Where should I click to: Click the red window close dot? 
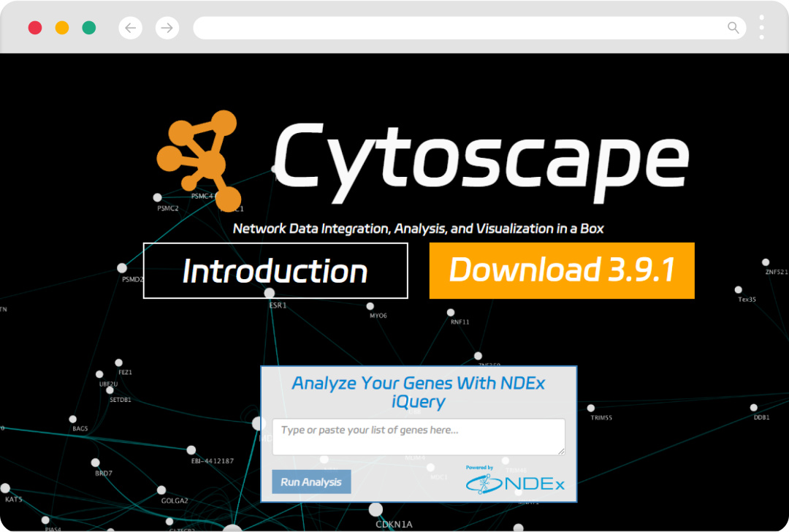coord(35,28)
